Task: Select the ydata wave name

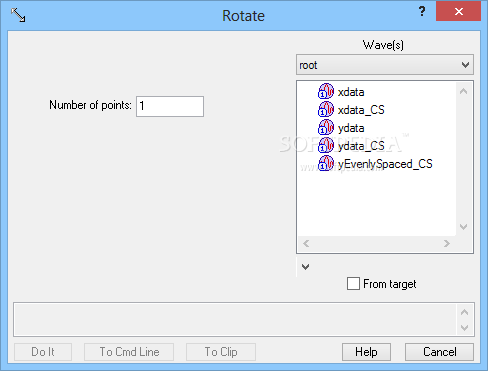Action: point(351,128)
